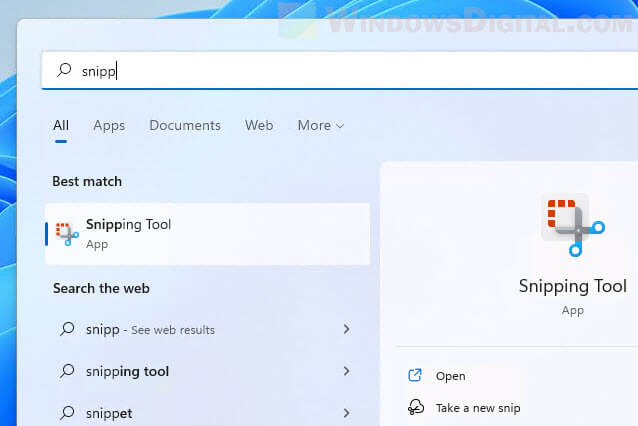The width and height of the screenshot is (638, 426).
Task: Click the Snipping Tool icon in Best match
Action: [67, 234]
